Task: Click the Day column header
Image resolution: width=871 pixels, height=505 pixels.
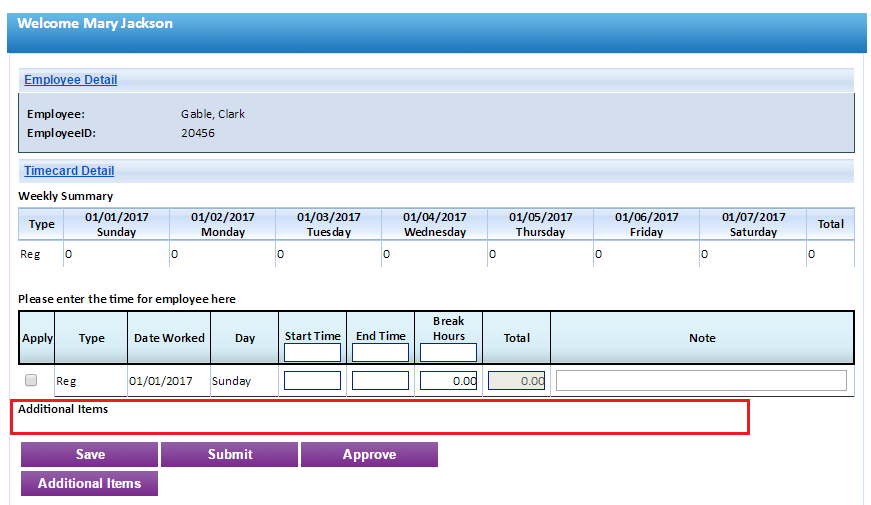Action: (x=244, y=338)
